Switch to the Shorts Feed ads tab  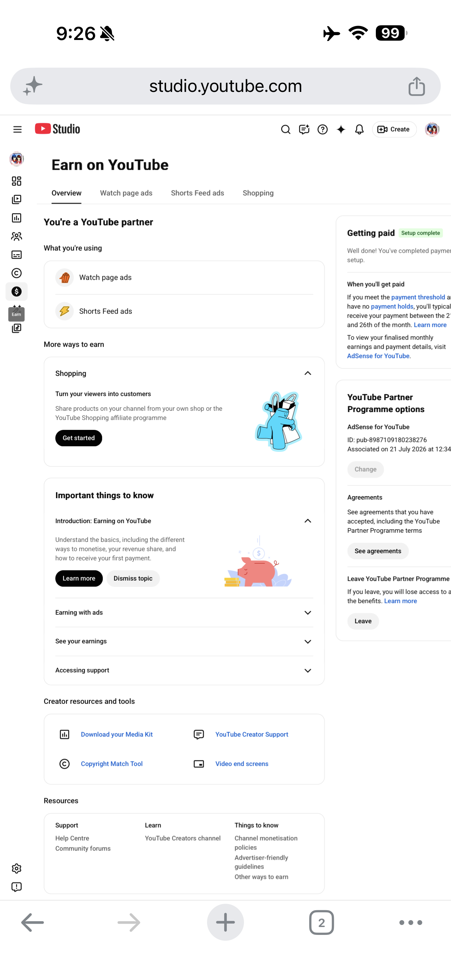[x=197, y=193]
